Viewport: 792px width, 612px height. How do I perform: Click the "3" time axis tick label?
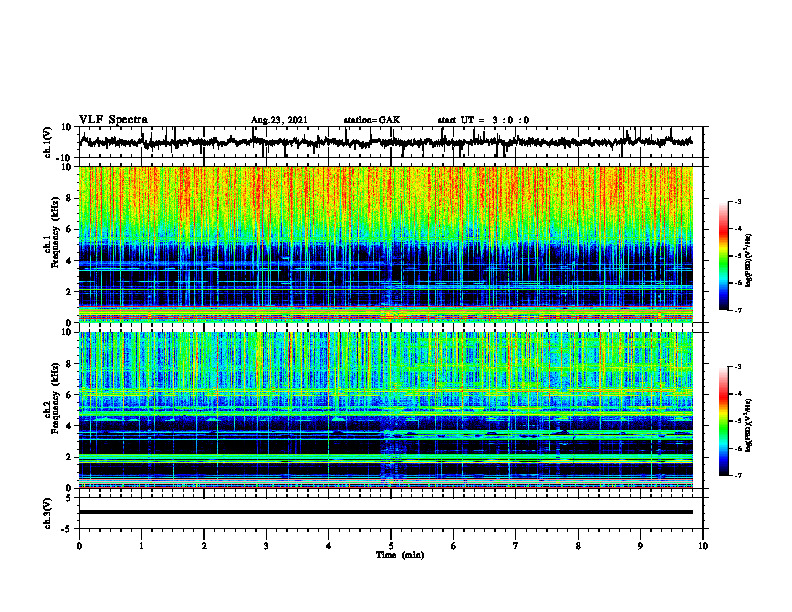pos(266,546)
